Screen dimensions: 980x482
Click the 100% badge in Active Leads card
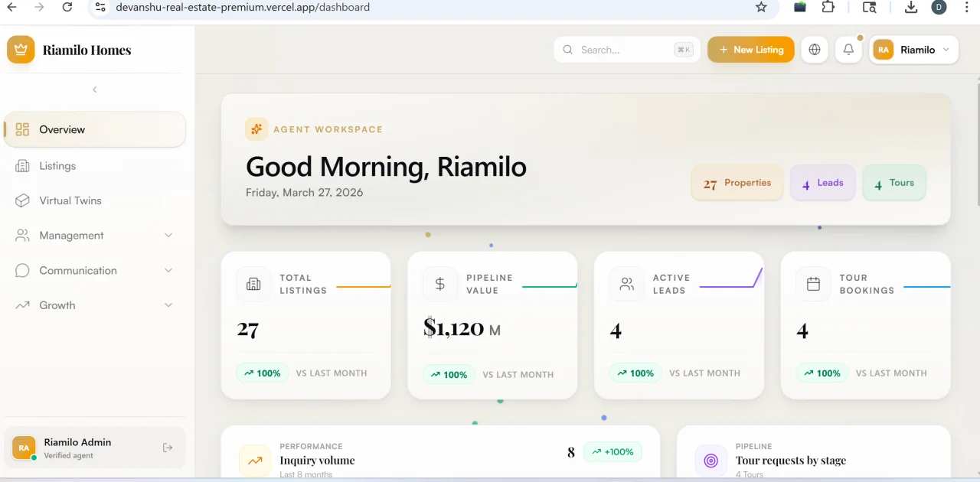(636, 373)
